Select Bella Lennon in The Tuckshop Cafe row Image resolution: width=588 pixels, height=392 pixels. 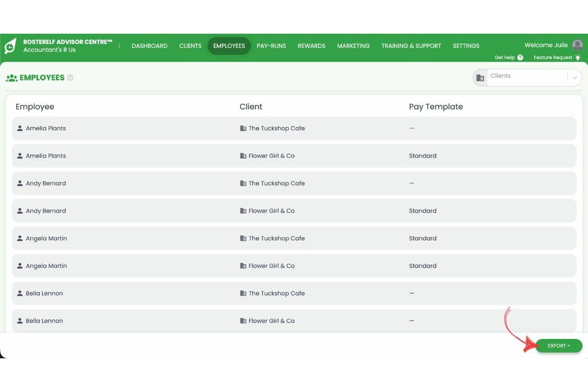click(x=44, y=293)
